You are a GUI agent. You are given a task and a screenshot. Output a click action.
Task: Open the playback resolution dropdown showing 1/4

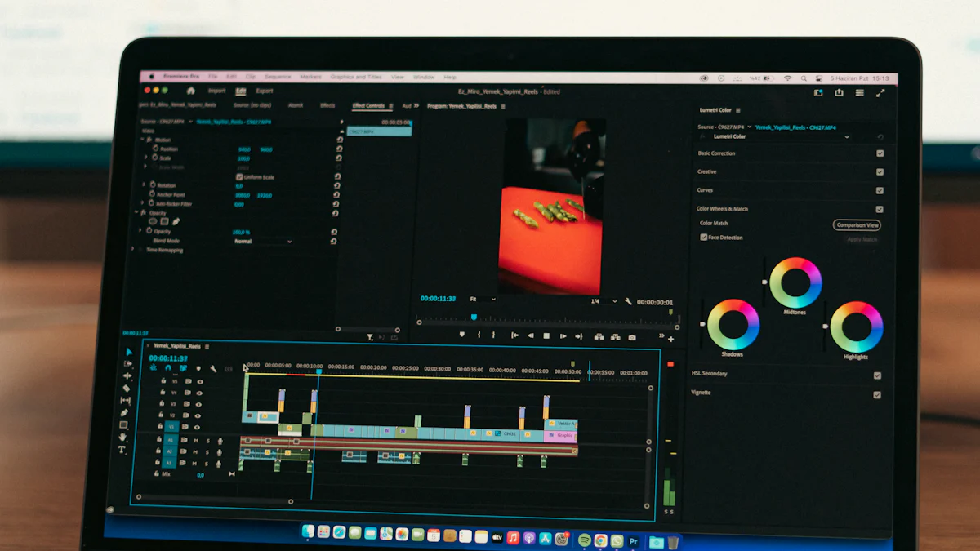(x=603, y=302)
